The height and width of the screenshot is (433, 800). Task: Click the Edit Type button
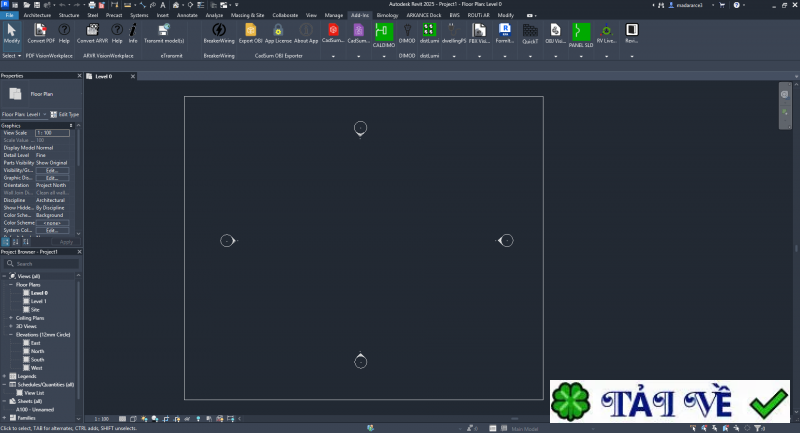pos(65,114)
